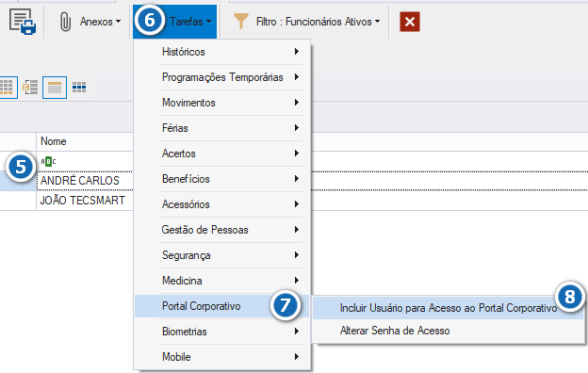
Task: Open the Férias submenu
Action: pyautogui.click(x=231, y=128)
